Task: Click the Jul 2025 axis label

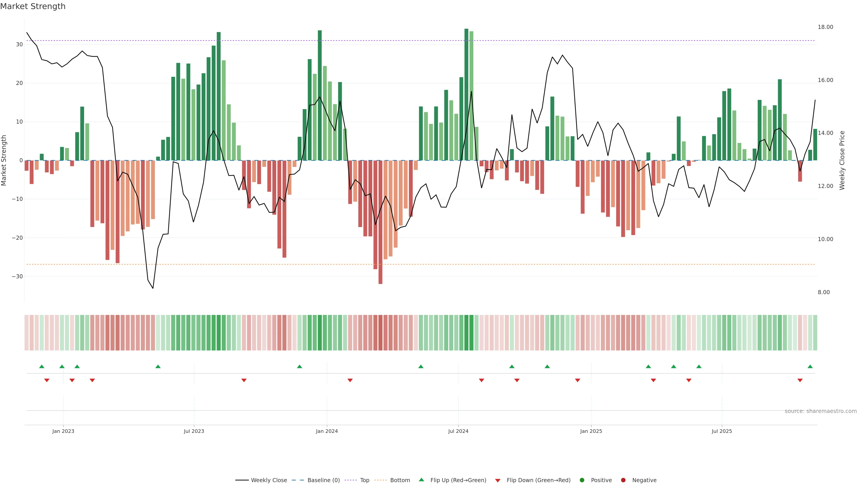Action: [722, 431]
